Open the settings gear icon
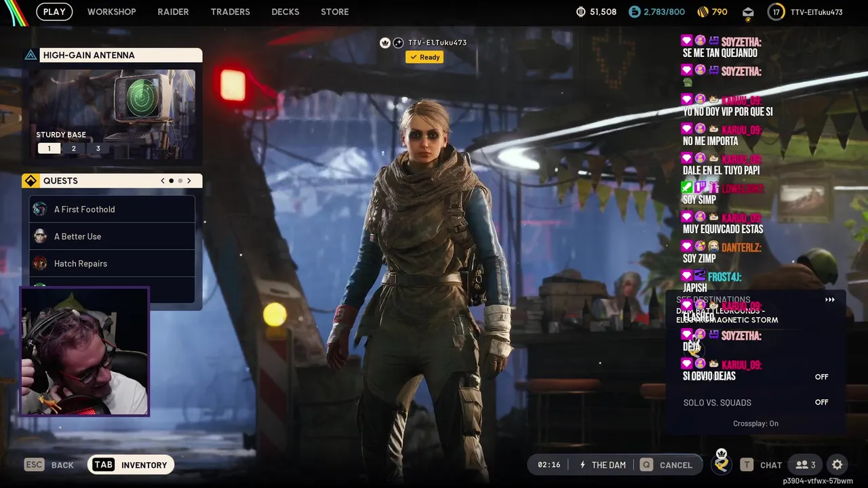This screenshot has height=488, width=868. coord(837,465)
